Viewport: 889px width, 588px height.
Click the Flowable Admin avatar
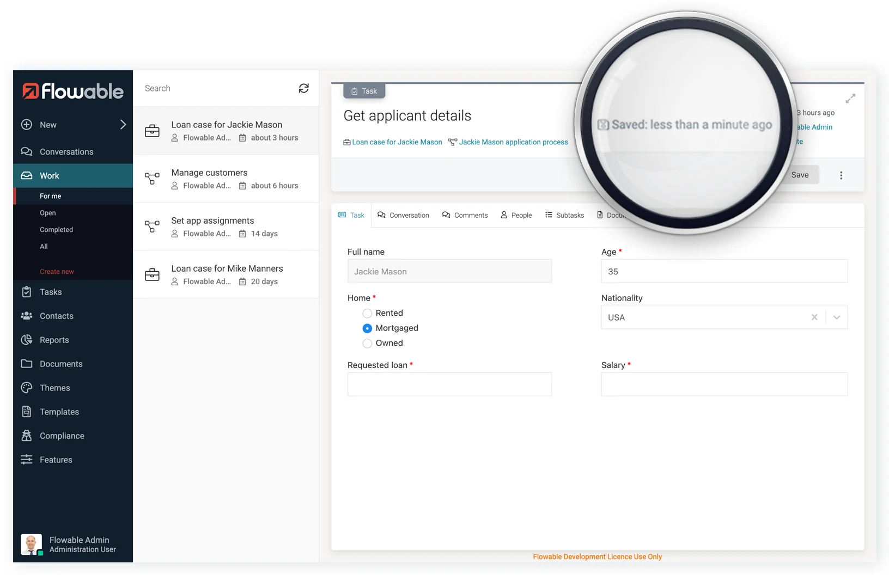pos(32,544)
